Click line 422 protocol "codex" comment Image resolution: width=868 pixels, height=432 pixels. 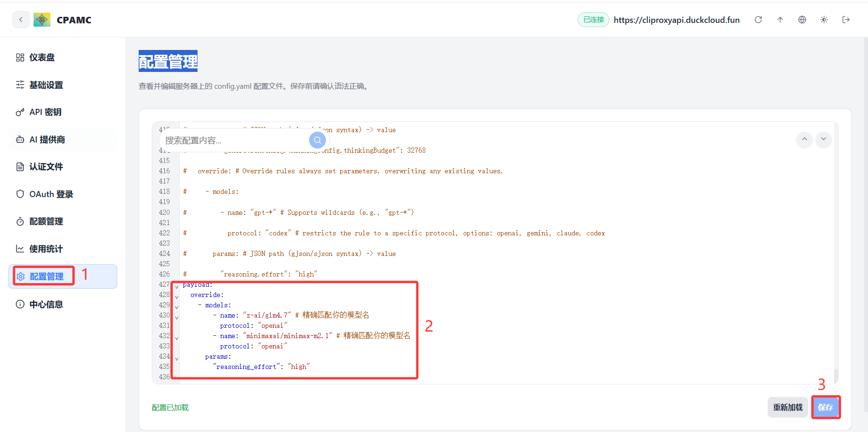394,233
